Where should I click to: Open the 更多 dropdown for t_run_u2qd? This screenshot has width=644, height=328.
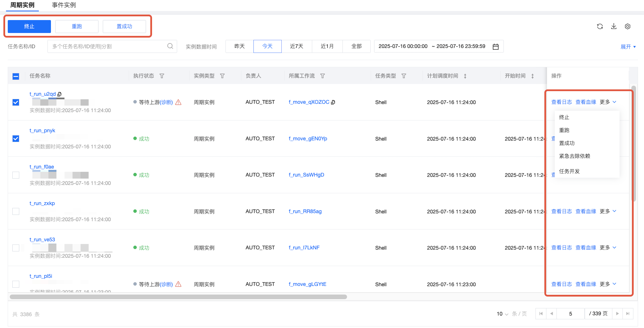tap(608, 102)
